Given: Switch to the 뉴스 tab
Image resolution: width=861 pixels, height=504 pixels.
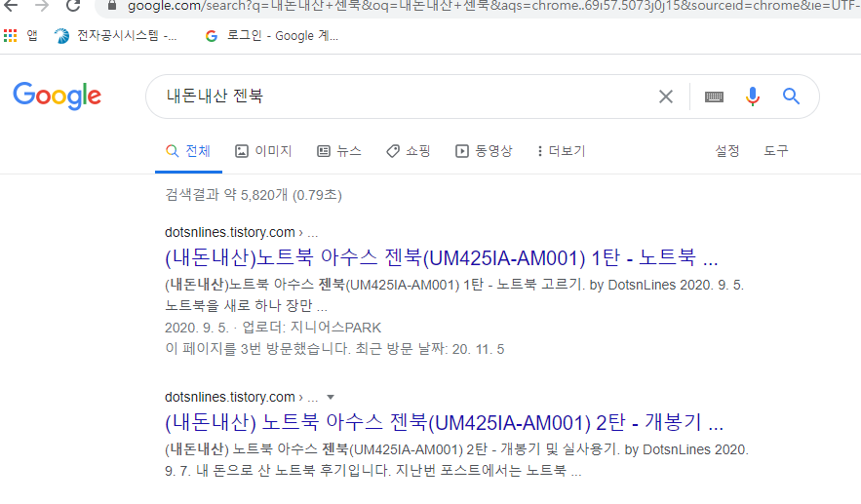Looking at the screenshot, I should pos(339,151).
